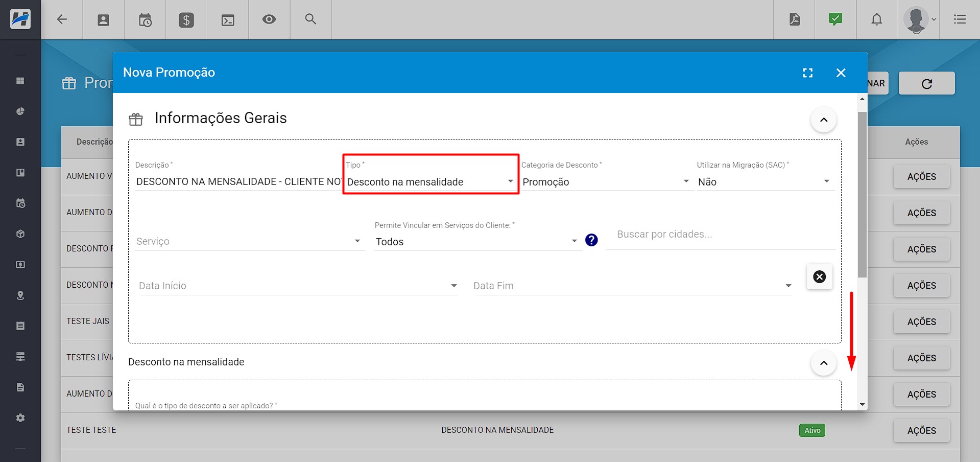Click the back arrow in top toolbar

click(62, 19)
